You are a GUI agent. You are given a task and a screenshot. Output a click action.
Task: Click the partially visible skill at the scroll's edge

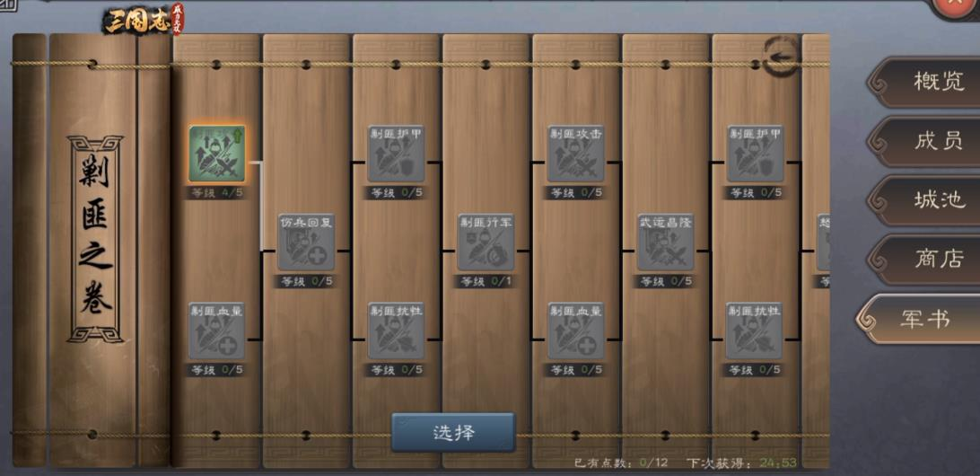[x=823, y=242]
